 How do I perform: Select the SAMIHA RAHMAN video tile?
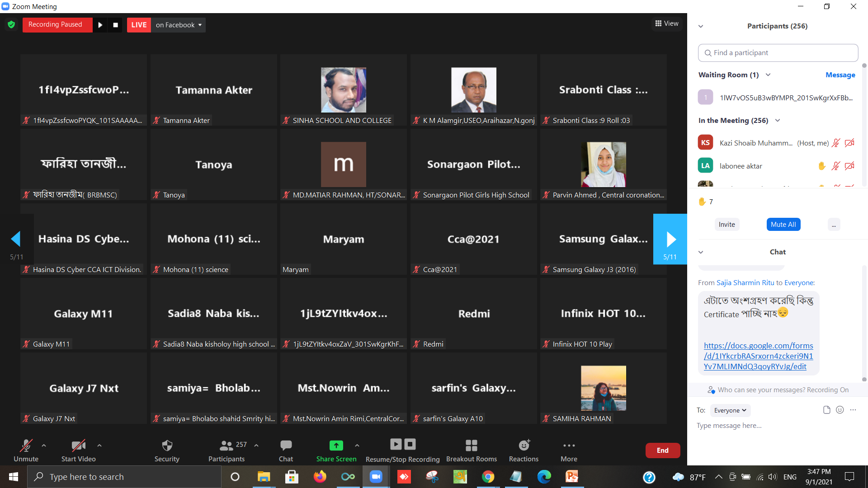point(604,388)
